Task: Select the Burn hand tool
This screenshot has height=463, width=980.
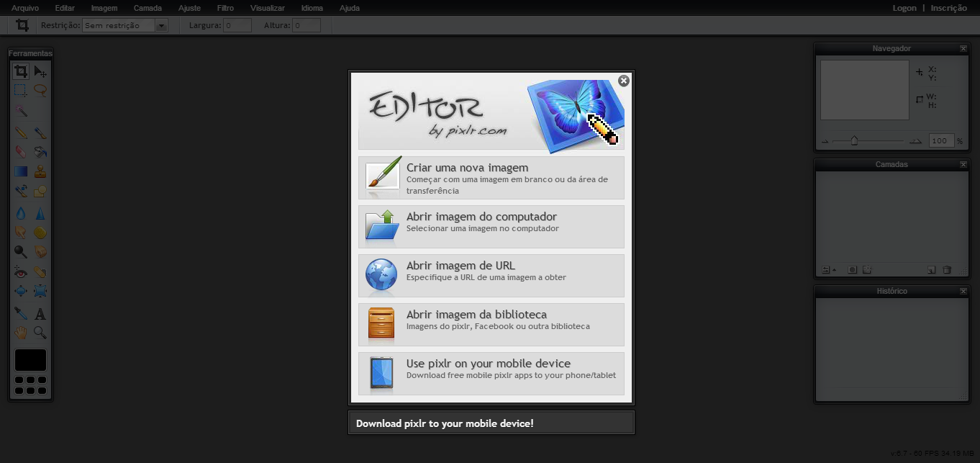Action: pos(40,252)
